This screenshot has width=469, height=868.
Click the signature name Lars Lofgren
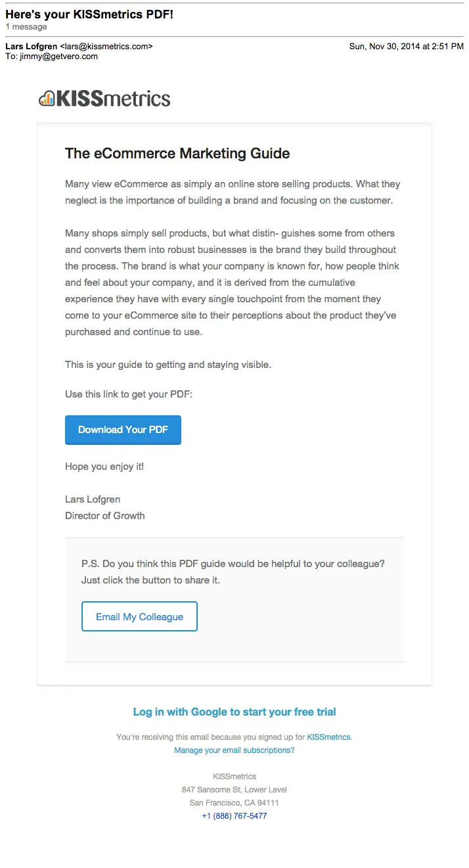[92, 499]
